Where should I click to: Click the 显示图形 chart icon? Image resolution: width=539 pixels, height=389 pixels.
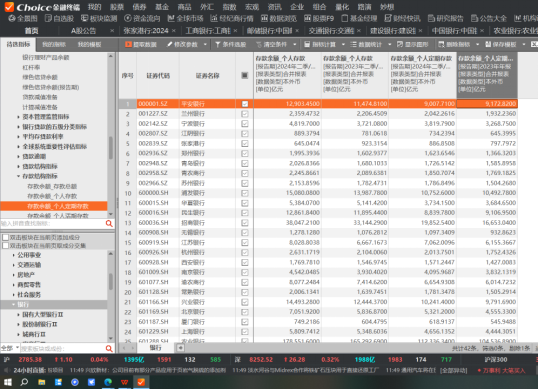[399, 44]
